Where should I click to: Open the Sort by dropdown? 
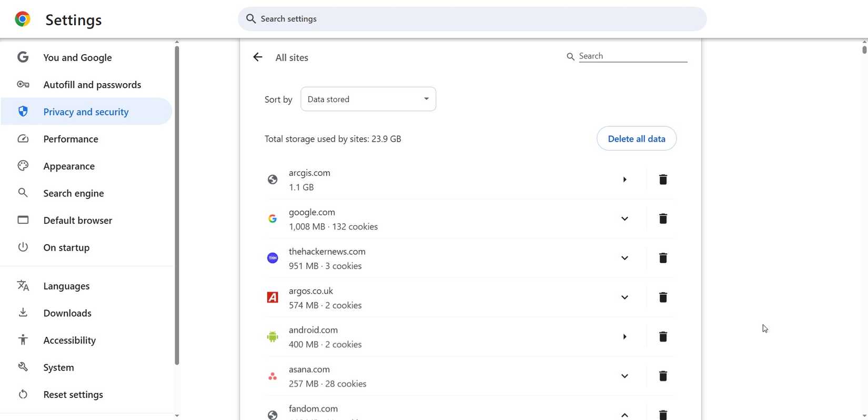pyautogui.click(x=368, y=99)
